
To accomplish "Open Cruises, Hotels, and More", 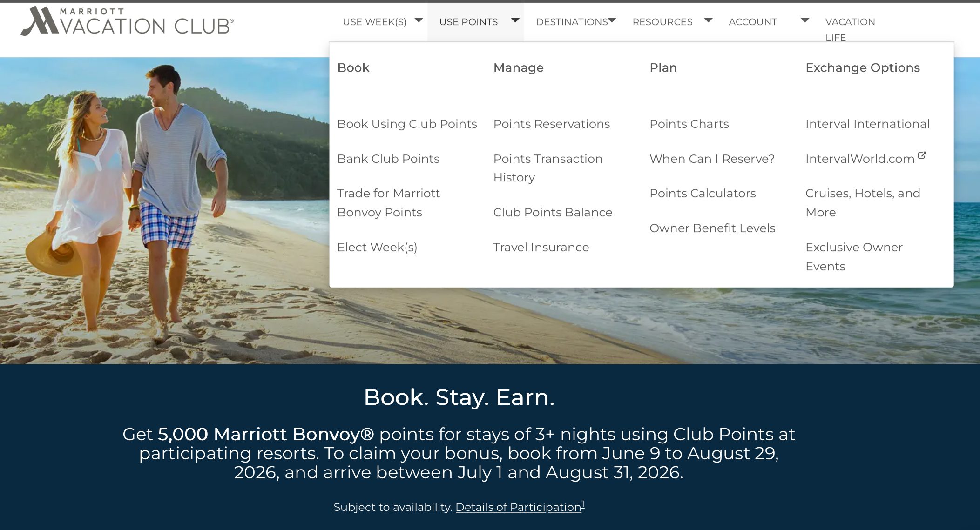I will 863,202.
